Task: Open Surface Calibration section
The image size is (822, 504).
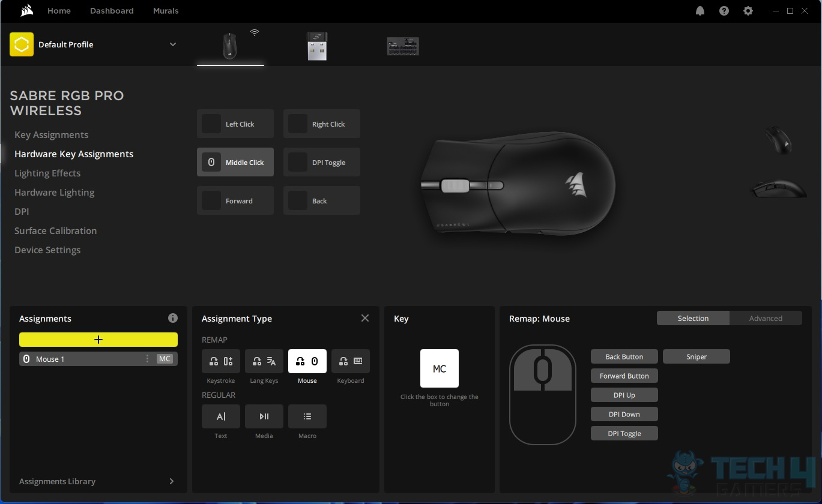Action: click(55, 231)
